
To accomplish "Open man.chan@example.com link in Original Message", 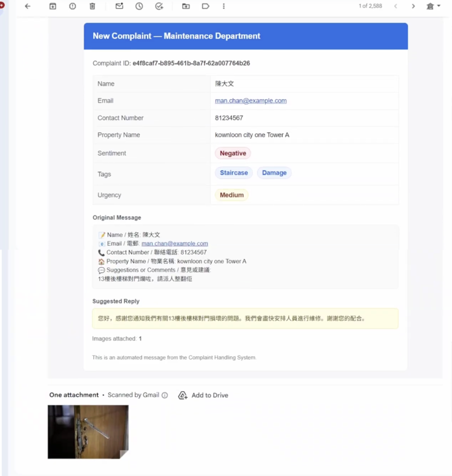I will pos(175,243).
